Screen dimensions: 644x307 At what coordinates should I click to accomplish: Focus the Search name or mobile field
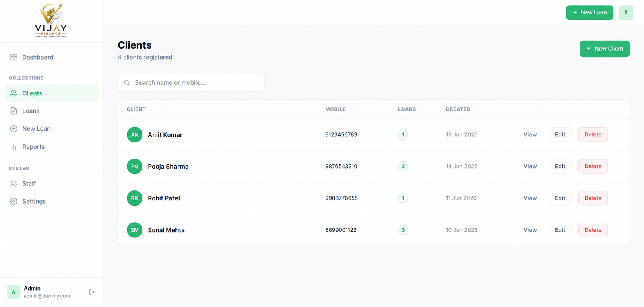click(191, 82)
